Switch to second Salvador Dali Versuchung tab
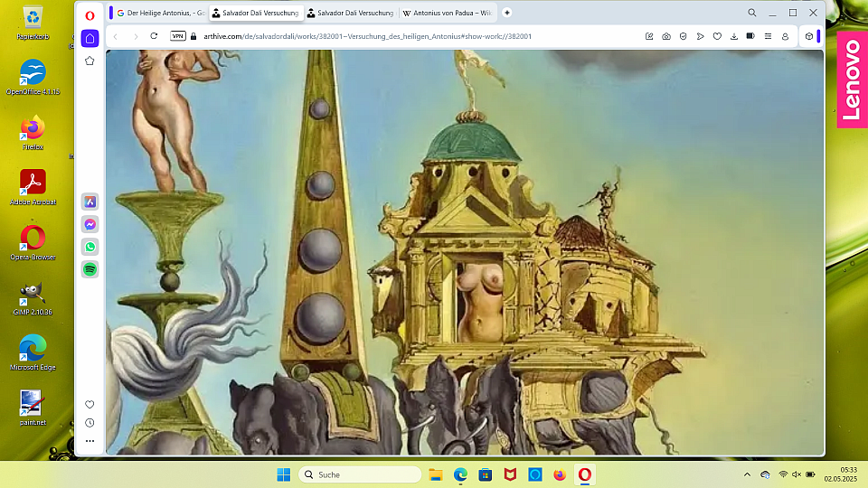This screenshot has height=488, width=868. coord(351,13)
